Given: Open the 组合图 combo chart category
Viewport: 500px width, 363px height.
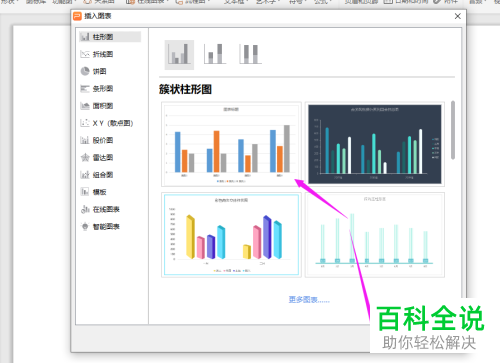Looking at the screenshot, I should 97,175.
